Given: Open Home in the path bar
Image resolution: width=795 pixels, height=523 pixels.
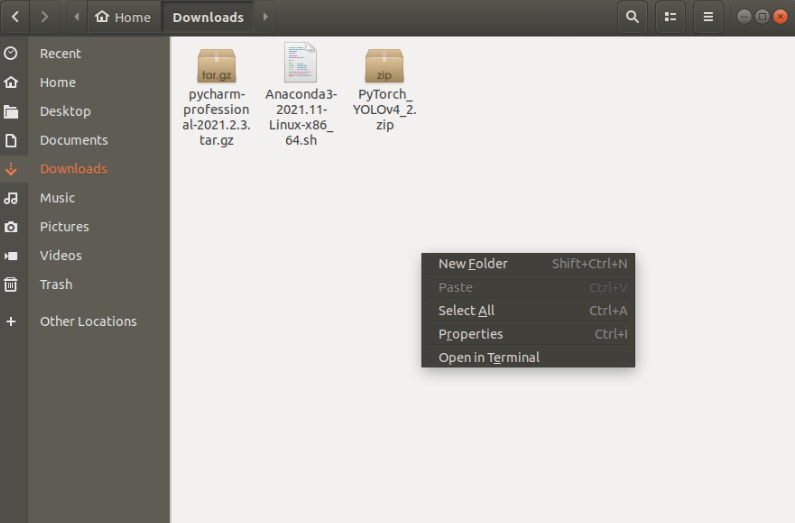Looking at the screenshot, I should click(124, 17).
